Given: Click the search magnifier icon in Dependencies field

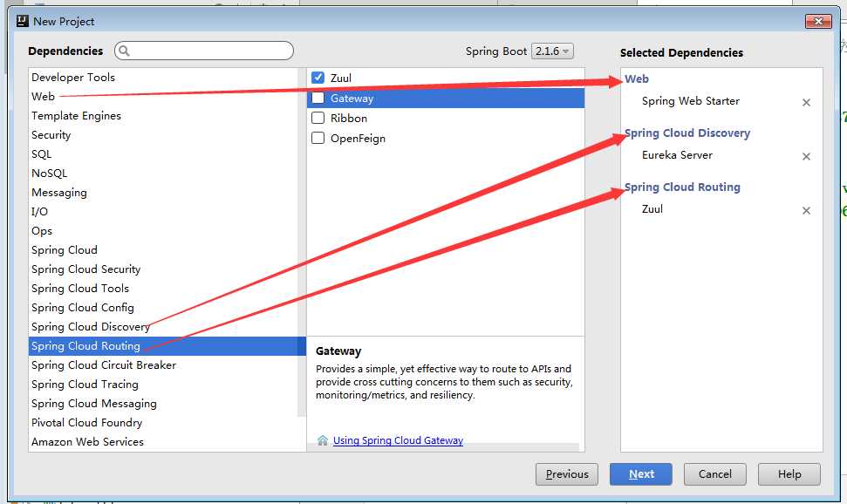Looking at the screenshot, I should click(x=124, y=51).
